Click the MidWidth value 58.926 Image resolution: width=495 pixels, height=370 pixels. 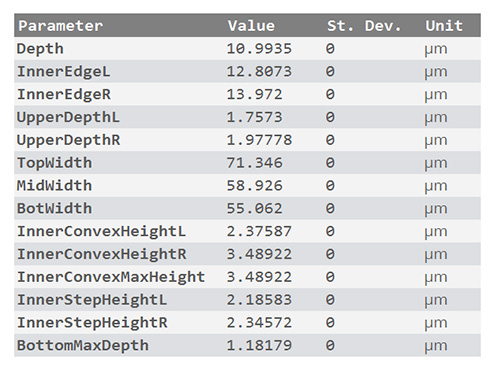(254, 186)
